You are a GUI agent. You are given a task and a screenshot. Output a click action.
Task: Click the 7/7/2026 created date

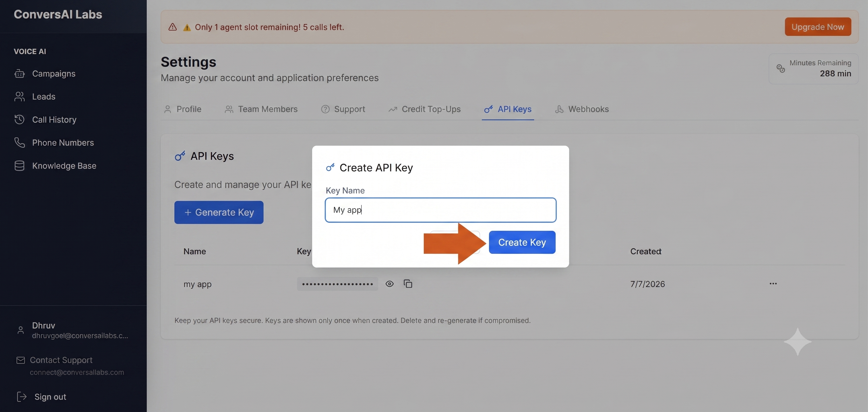pyautogui.click(x=648, y=284)
